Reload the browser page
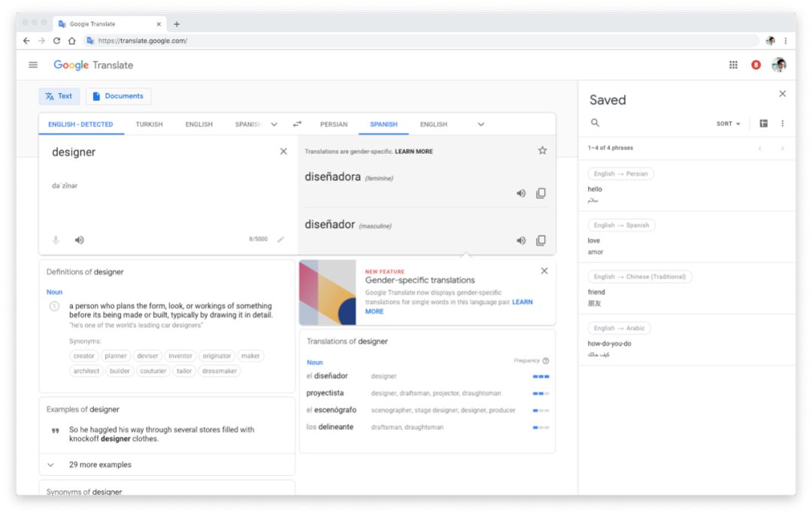The height and width of the screenshot is (515, 812). pos(56,41)
